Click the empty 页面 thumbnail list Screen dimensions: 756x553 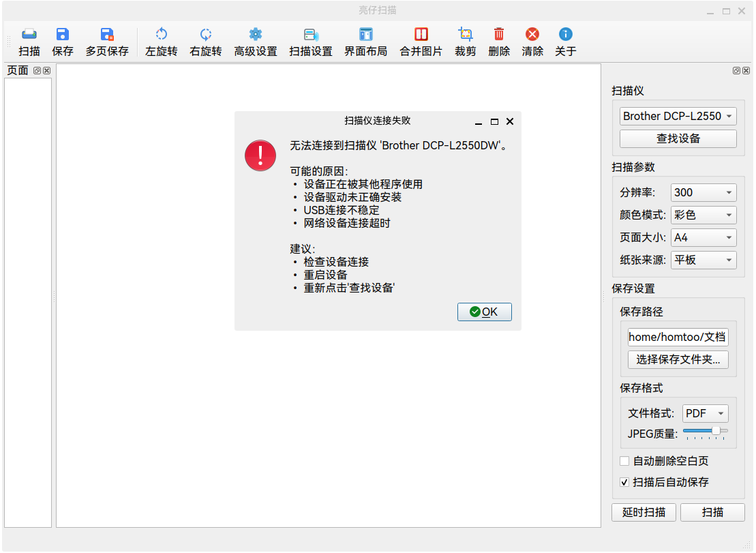(x=28, y=303)
